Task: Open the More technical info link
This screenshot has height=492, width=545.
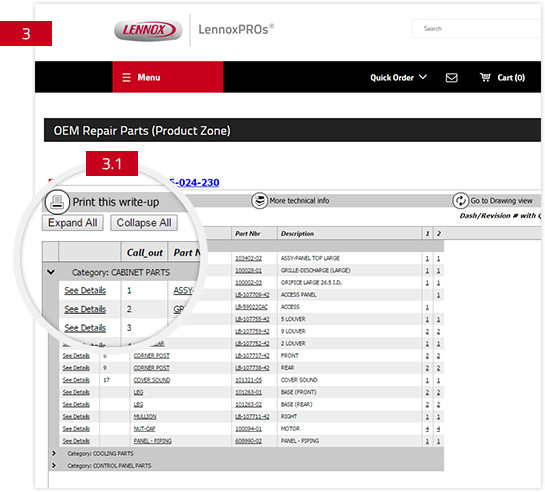Action: pos(299,200)
